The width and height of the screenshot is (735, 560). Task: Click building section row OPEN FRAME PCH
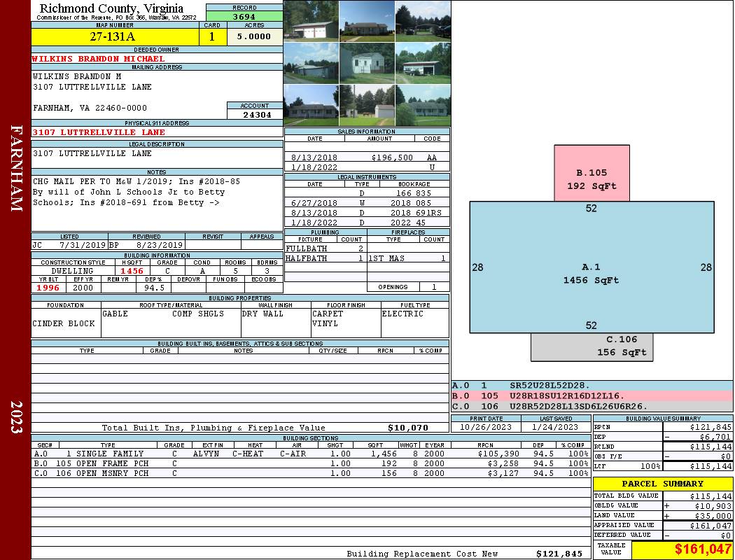point(311,463)
